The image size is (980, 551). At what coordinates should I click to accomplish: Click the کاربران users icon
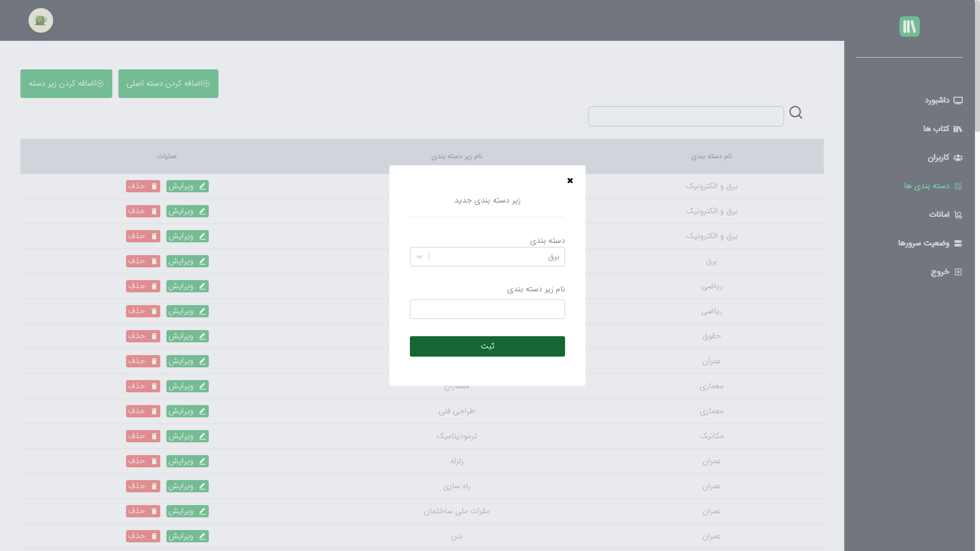[x=958, y=158]
